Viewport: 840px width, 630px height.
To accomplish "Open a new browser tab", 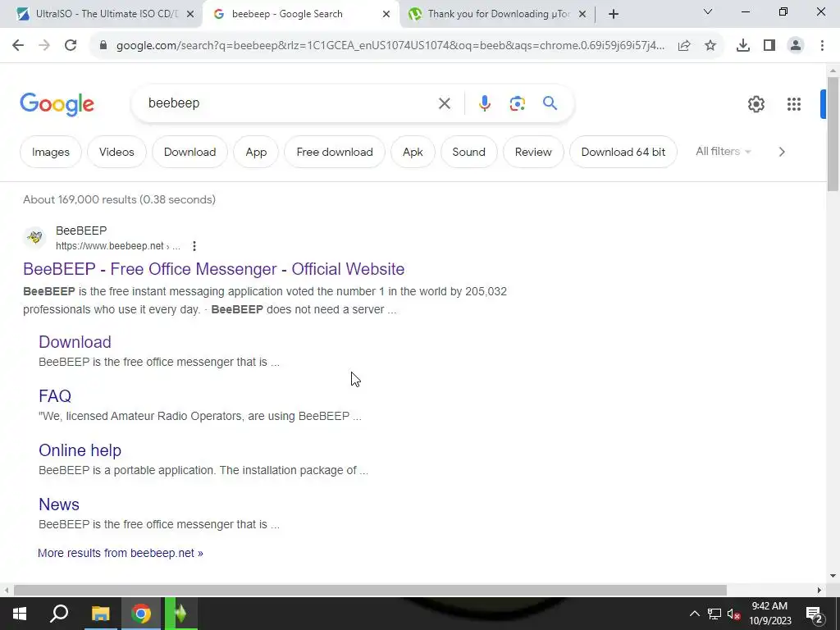I will [x=614, y=14].
